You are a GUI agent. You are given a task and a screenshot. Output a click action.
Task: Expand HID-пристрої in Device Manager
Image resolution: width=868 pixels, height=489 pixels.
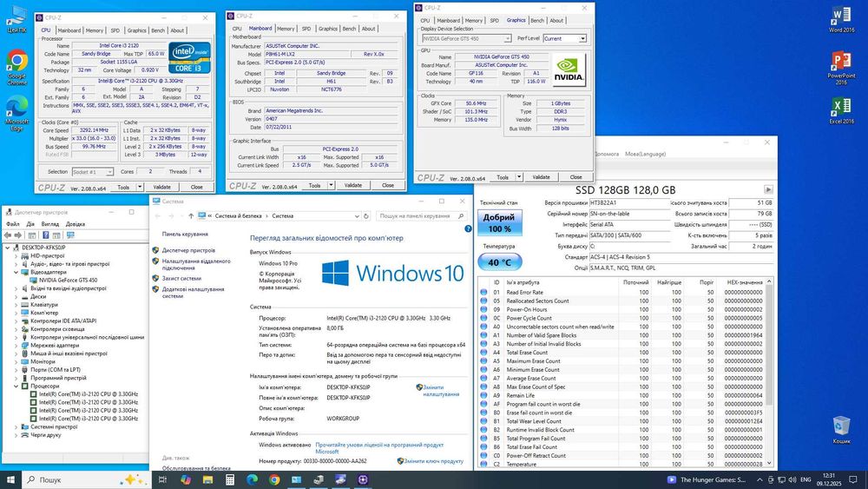coord(16,256)
